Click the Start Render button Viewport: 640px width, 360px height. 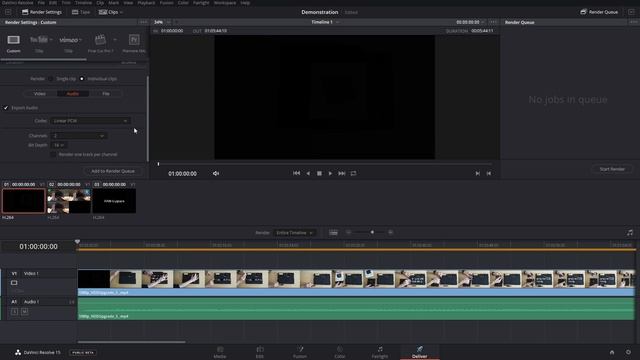pyautogui.click(x=612, y=169)
